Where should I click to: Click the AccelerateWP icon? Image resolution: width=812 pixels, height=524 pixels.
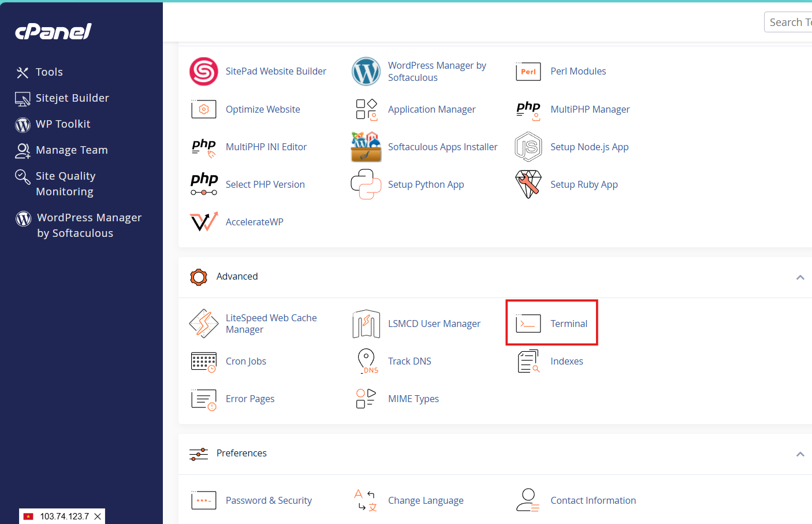tap(204, 222)
